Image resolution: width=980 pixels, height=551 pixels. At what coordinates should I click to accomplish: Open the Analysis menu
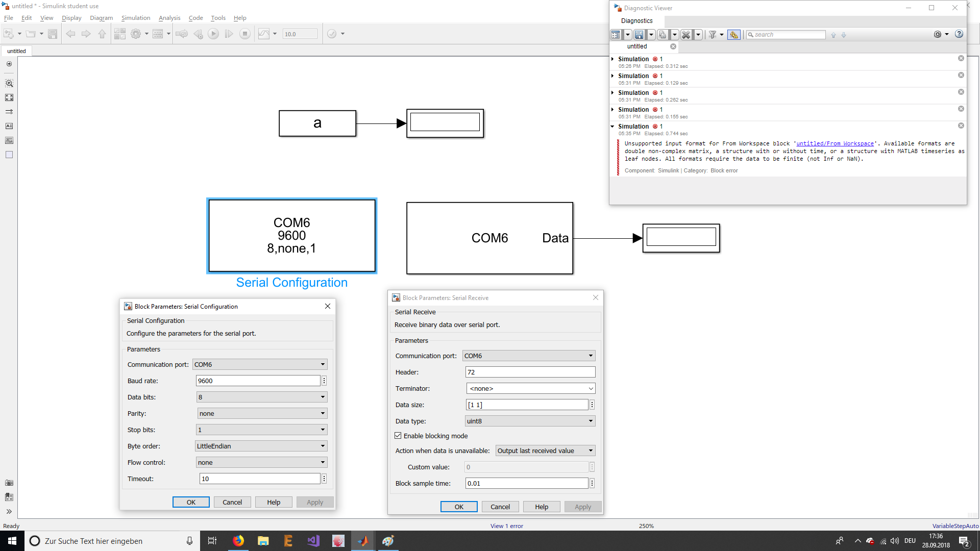tap(169, 18)
